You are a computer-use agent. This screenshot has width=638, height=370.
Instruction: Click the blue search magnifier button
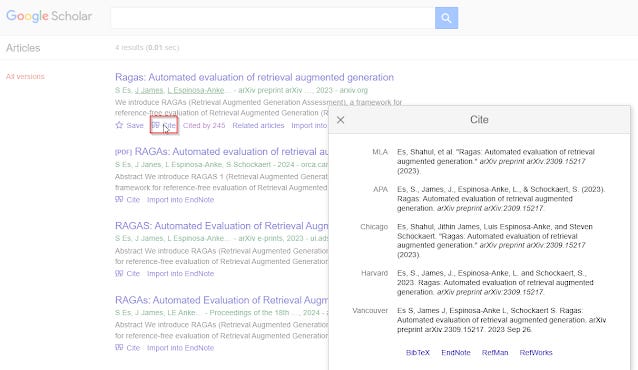click(446, 18)
